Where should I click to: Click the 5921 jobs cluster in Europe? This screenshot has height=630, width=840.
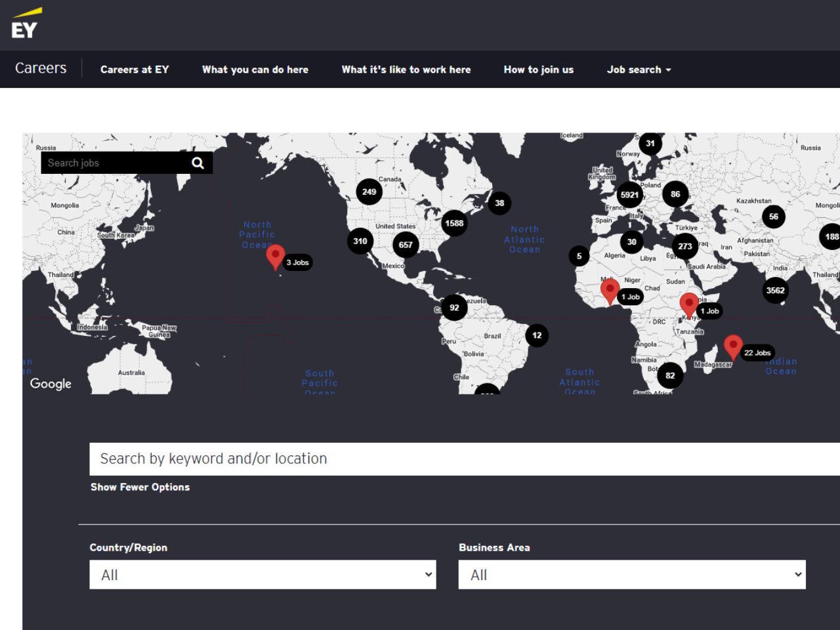629,194
